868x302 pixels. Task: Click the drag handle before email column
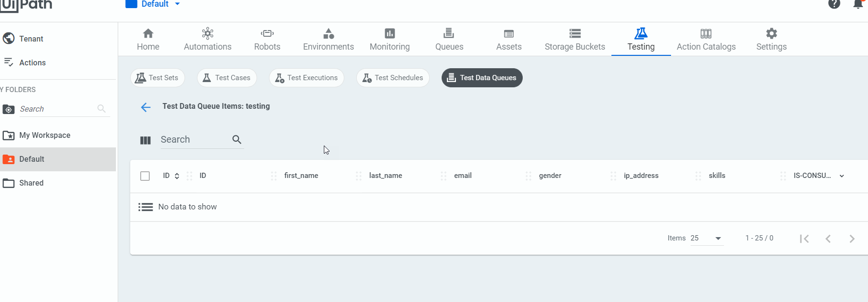(444, 176)
